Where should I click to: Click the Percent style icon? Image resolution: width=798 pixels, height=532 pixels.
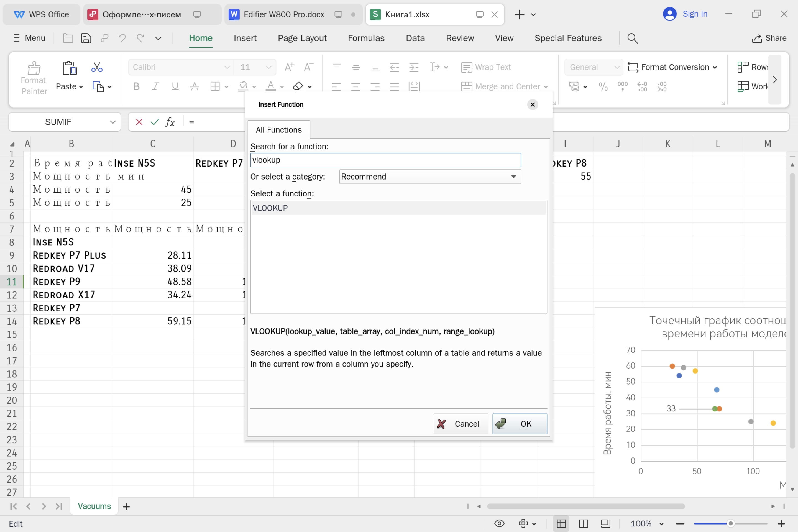tap(603, 87)
